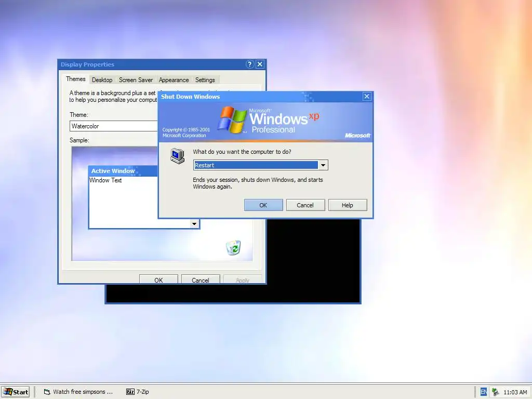Click the EN language indicator in tray
The height and width of the screenshot is (399, 532).
484,392
